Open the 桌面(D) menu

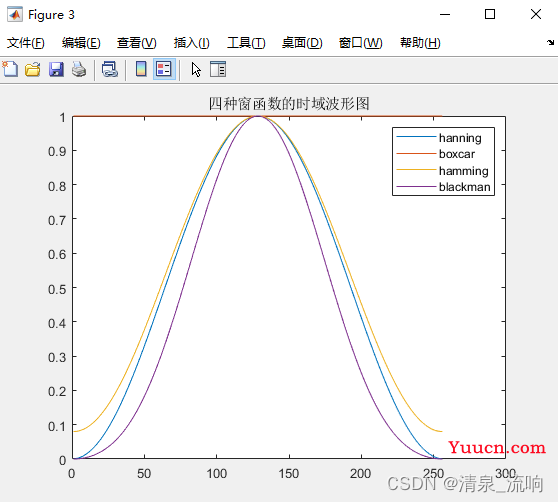pyautogui.click(x=302, y=43)
